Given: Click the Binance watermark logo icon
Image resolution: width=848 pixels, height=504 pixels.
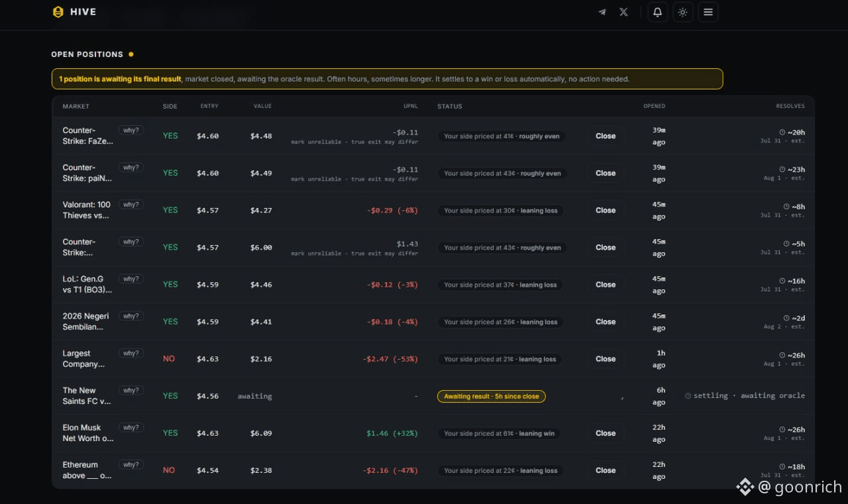Looking at the screenshot, I should tap(745, 487).
